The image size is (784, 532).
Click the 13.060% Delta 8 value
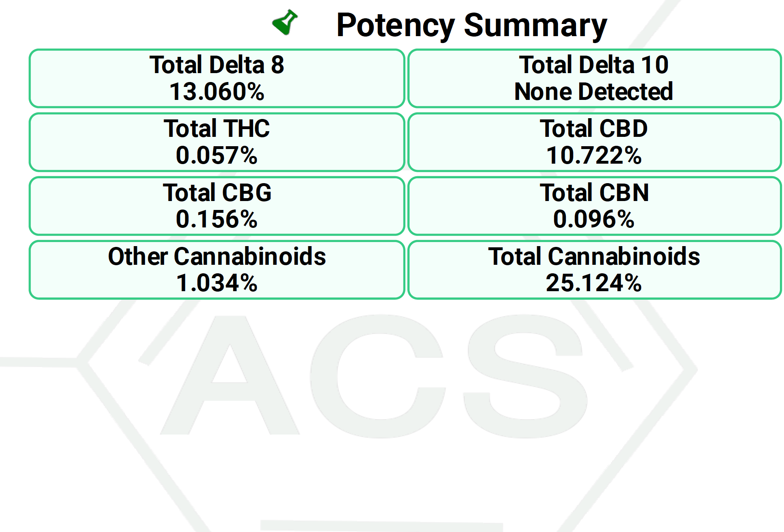pos(217,91)
